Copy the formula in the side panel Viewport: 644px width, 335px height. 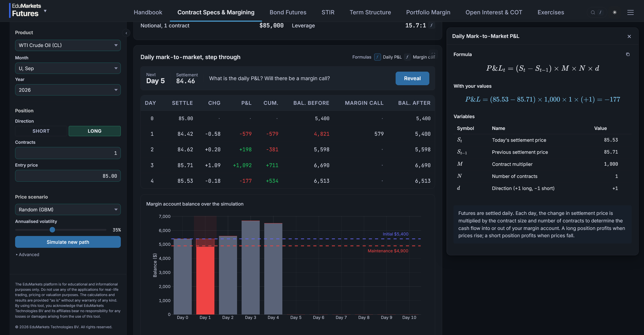628,54
